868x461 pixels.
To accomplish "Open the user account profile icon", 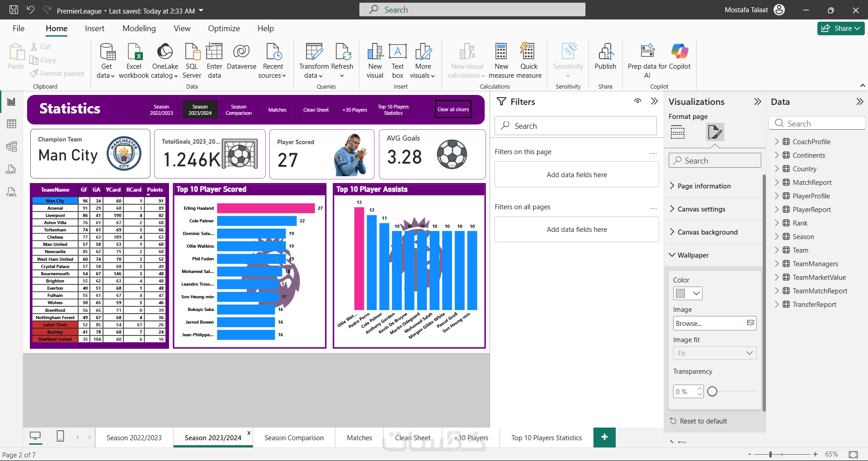I will click(x=779, y=10).
